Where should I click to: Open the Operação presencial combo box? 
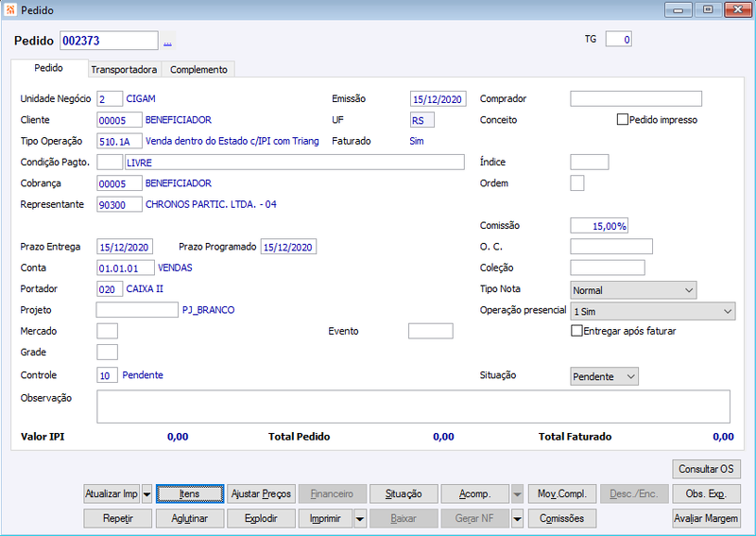[x=653, y=312]
